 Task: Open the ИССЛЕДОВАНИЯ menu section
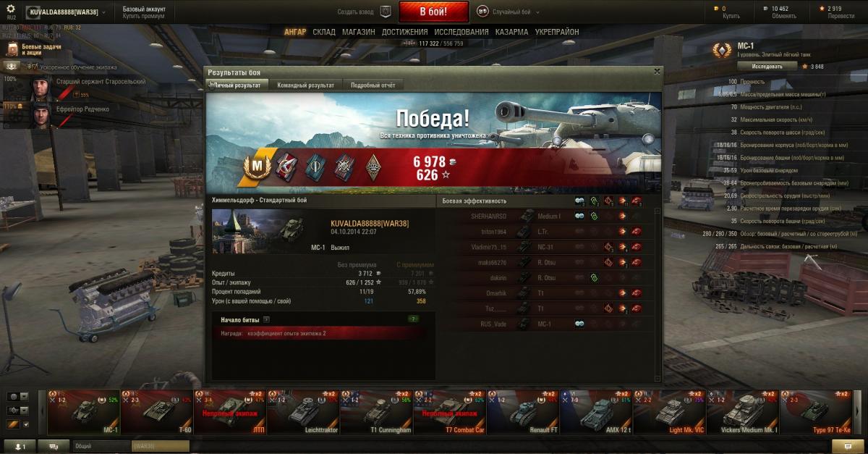tap(461, 32)
